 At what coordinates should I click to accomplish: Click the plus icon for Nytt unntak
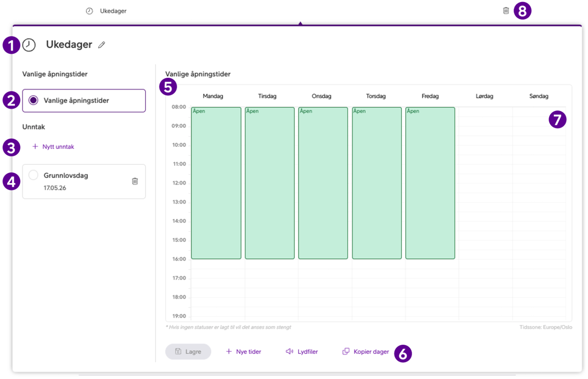(35, 147)
